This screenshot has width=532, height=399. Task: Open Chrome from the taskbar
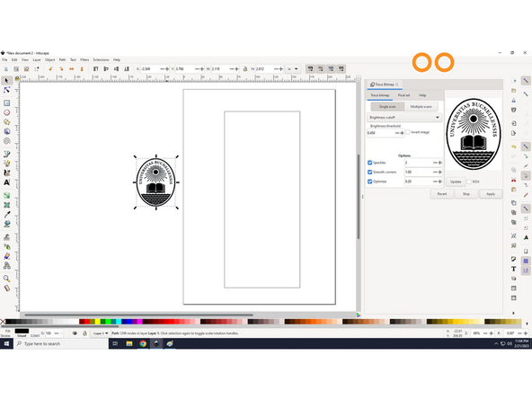(x=143, y=343)
